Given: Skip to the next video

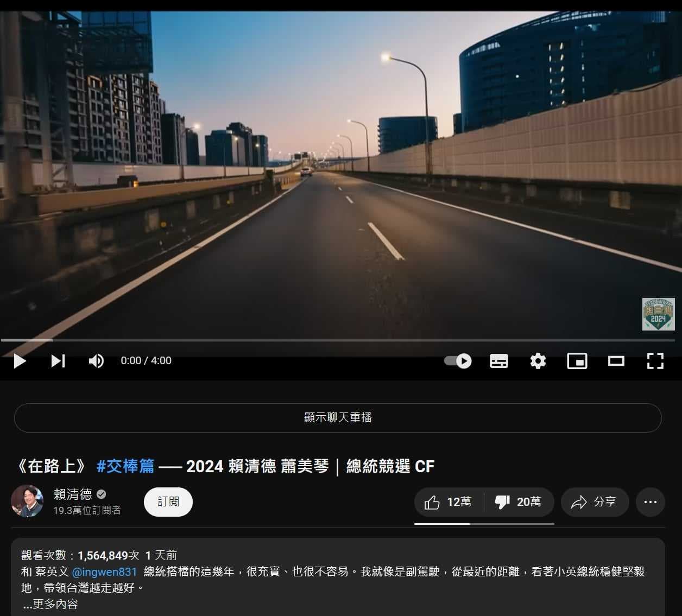Looking at the screenshot, I should pos(58,361).
